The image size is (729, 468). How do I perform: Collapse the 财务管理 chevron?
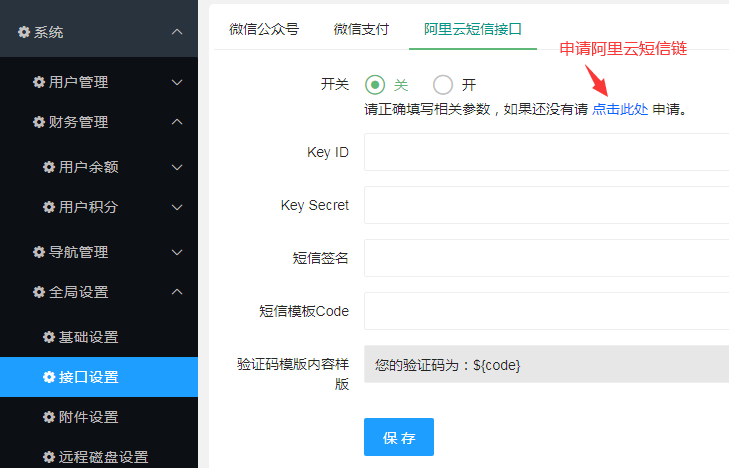point(177,122)
